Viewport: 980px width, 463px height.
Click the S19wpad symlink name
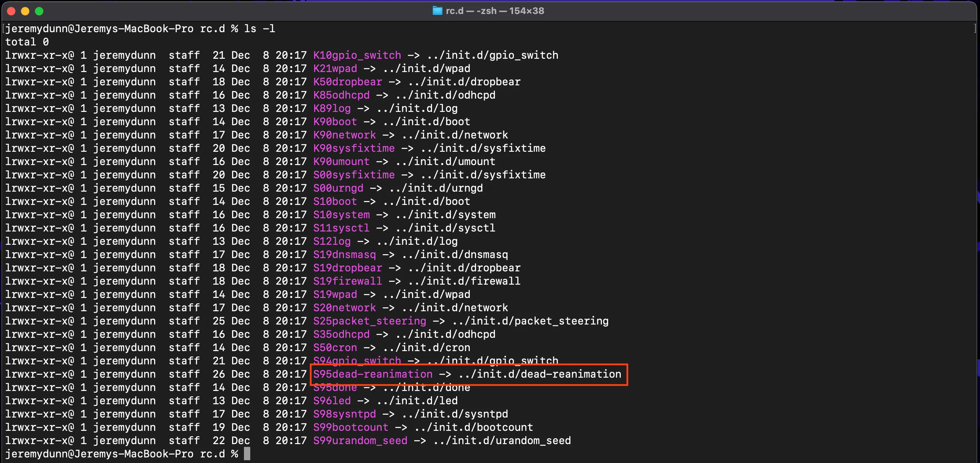pyautogui.click(x=335, y=295)
